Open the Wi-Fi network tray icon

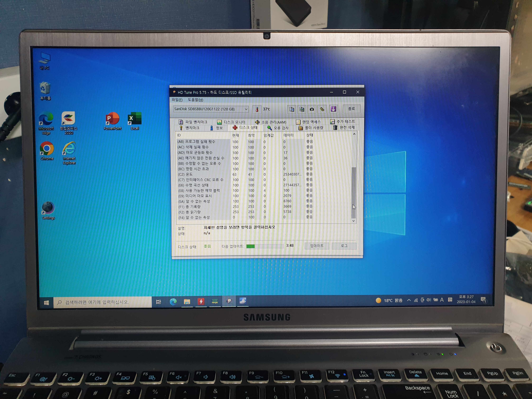click(x=416, y=300)
